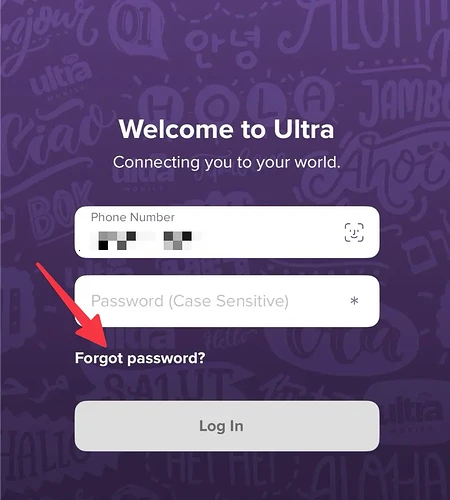Open the Forgot password? link
Screen dimensions: 450x500
[140, 358]
